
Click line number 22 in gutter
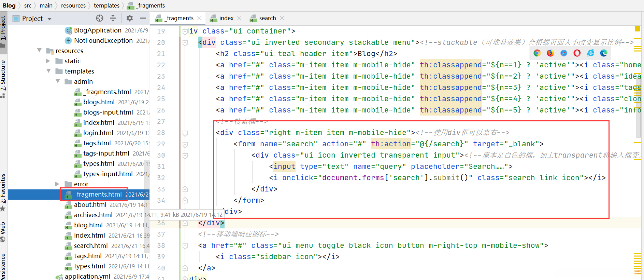(161, 65)
